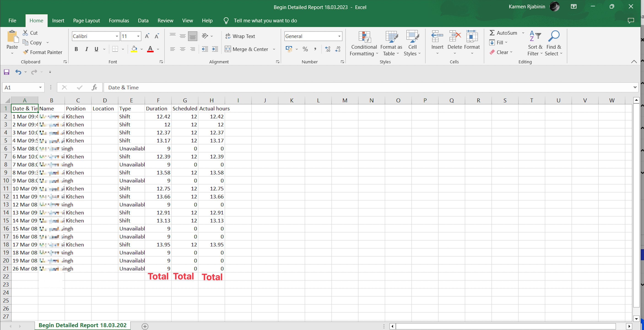Switch to the Page Layout tab
The height and width of the screenshot is (330, 644).
click(86, 21)
